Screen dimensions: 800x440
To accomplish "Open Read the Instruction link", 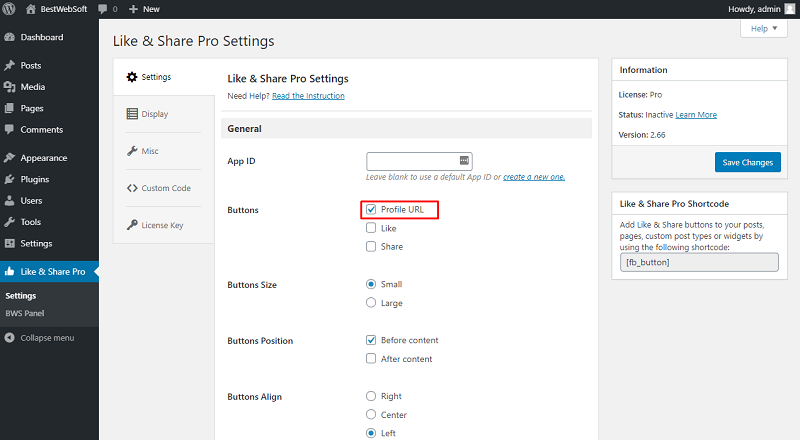I will pyautogui.click(x=308, y=96).
